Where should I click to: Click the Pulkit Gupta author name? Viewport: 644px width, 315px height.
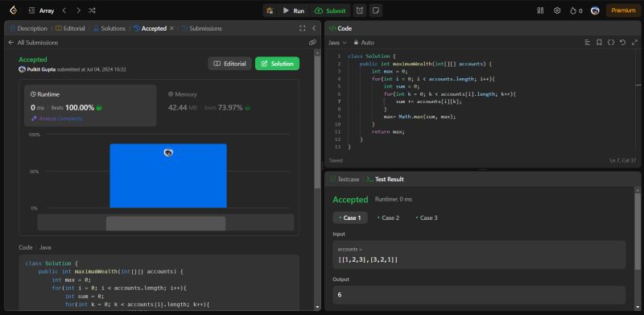[x=41, y=69]
